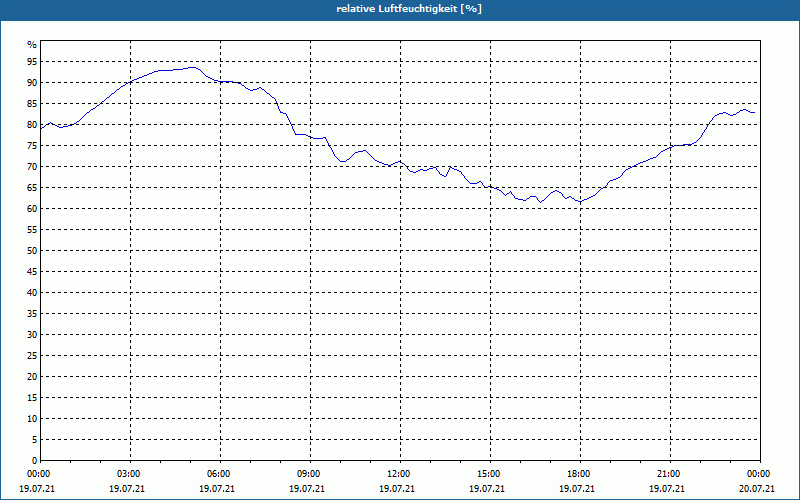Screen dimensions: 800x500
Task: Select the x-axis time label '12:00'
Action: [x=399, y=474]
